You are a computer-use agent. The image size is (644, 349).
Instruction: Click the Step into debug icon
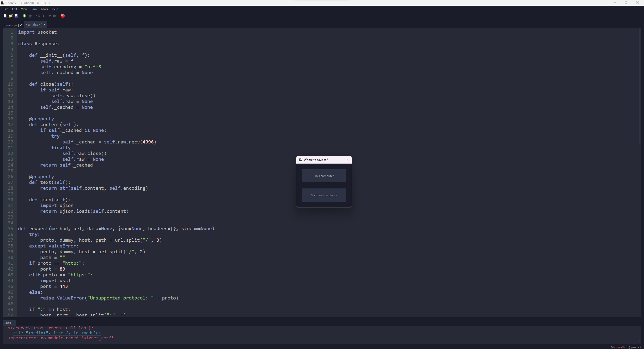click(43, 16)
